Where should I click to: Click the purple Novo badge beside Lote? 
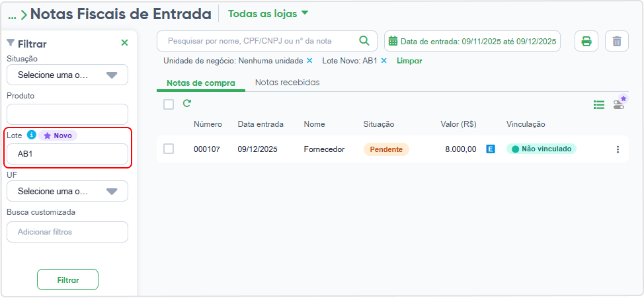coord(58,135)
